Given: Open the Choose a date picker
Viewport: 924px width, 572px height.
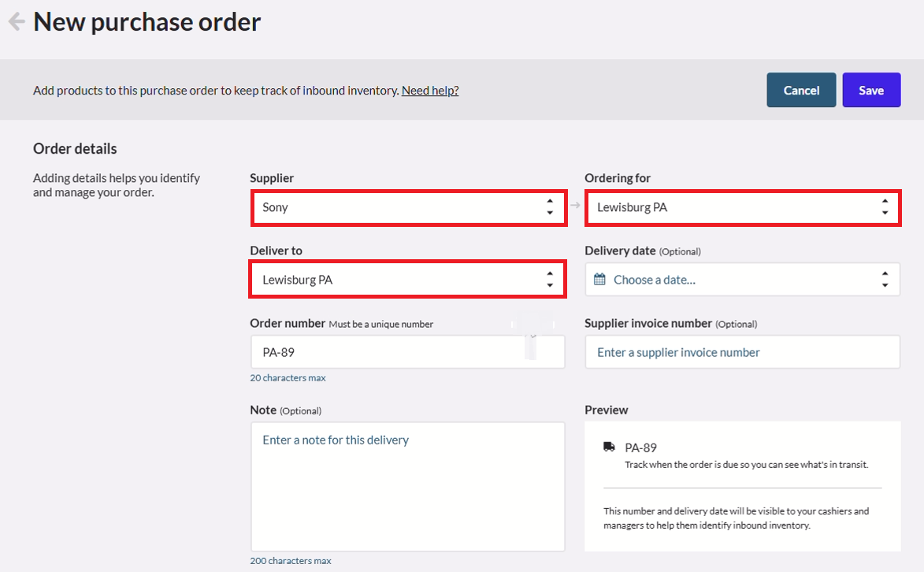Looking at the screenshot, I should (x=743, y=280).
